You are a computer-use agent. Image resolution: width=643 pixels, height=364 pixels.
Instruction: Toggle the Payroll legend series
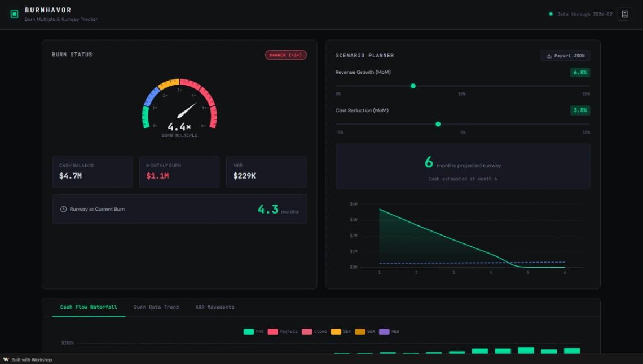point(283,332)
